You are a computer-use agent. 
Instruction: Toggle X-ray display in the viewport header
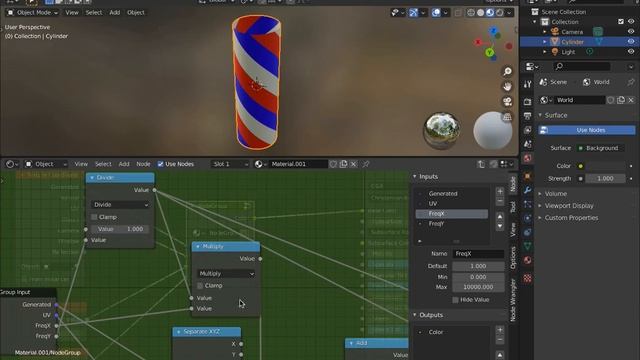click(x=458, y=13)
